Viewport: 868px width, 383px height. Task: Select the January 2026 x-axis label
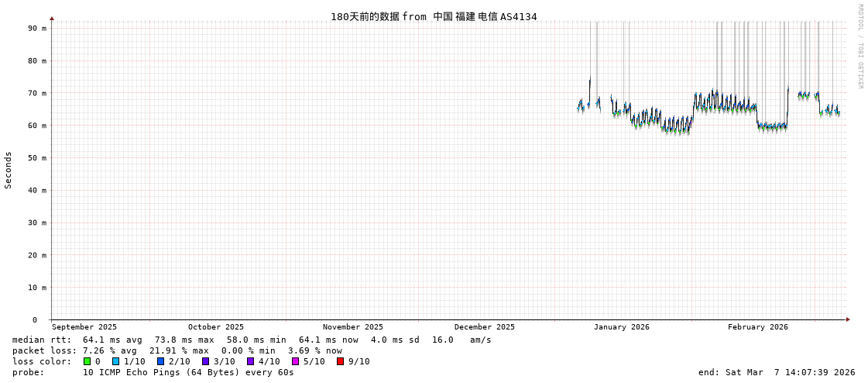pos(621,327)
